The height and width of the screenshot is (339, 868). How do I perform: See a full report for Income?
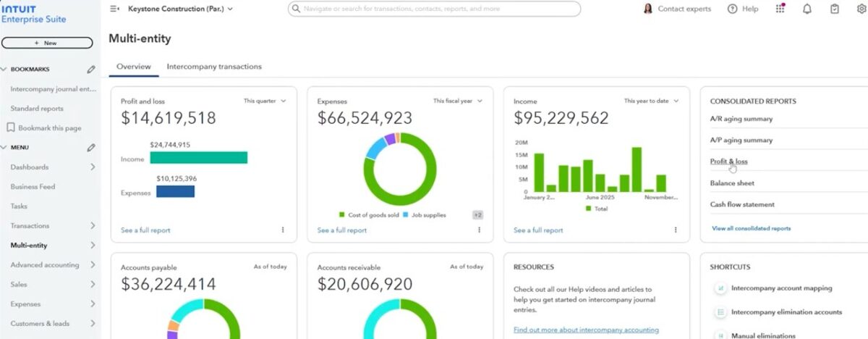point(538,230)
